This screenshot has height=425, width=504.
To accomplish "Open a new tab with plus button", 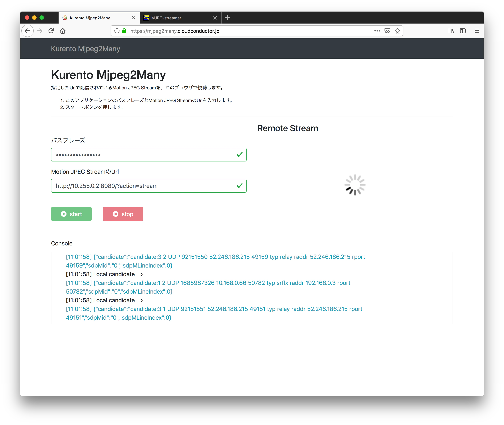I will tap(227, 18).
